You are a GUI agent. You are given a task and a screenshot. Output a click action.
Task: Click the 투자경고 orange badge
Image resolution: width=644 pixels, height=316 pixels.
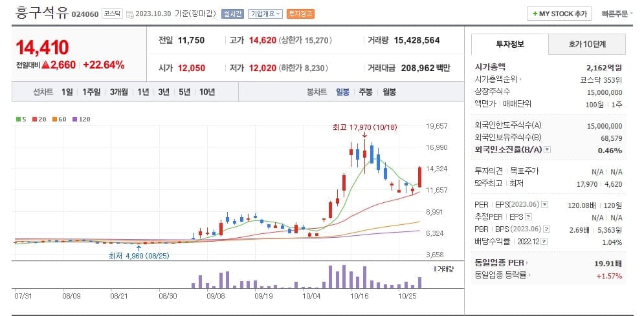pyautogui.click(x=300, y=14)
